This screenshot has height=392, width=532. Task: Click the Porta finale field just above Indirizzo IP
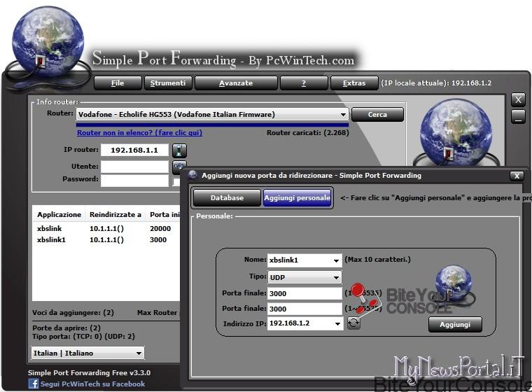click(x=304, y=309)
